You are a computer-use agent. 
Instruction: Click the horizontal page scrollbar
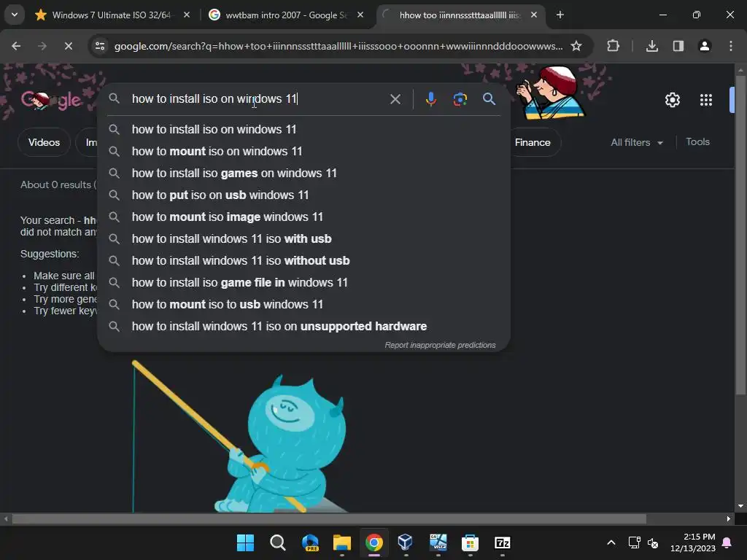click(329, 518)
